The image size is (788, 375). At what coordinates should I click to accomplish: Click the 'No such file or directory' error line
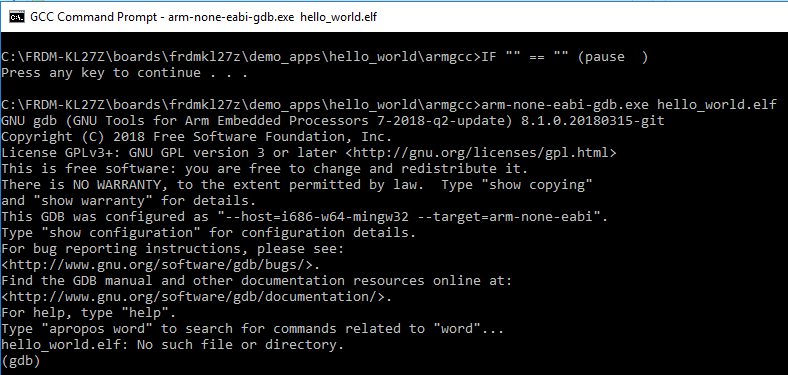tap(172, 345)
